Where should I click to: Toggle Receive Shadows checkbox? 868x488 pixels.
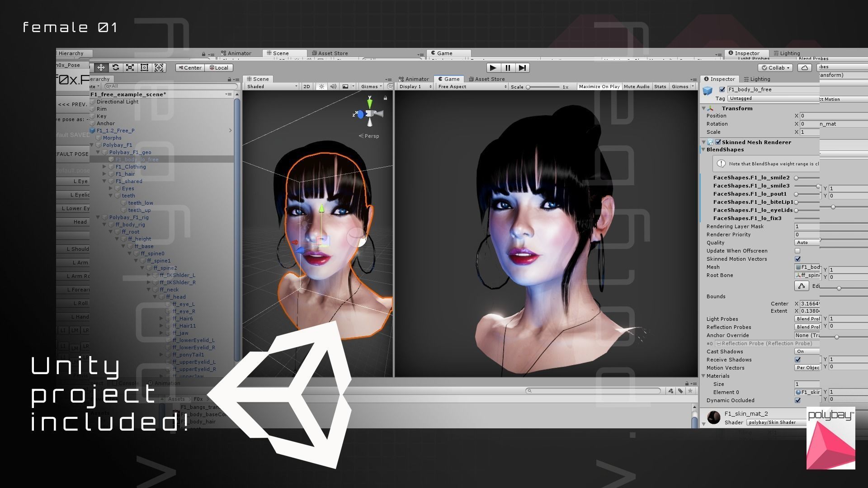[797, 360]
